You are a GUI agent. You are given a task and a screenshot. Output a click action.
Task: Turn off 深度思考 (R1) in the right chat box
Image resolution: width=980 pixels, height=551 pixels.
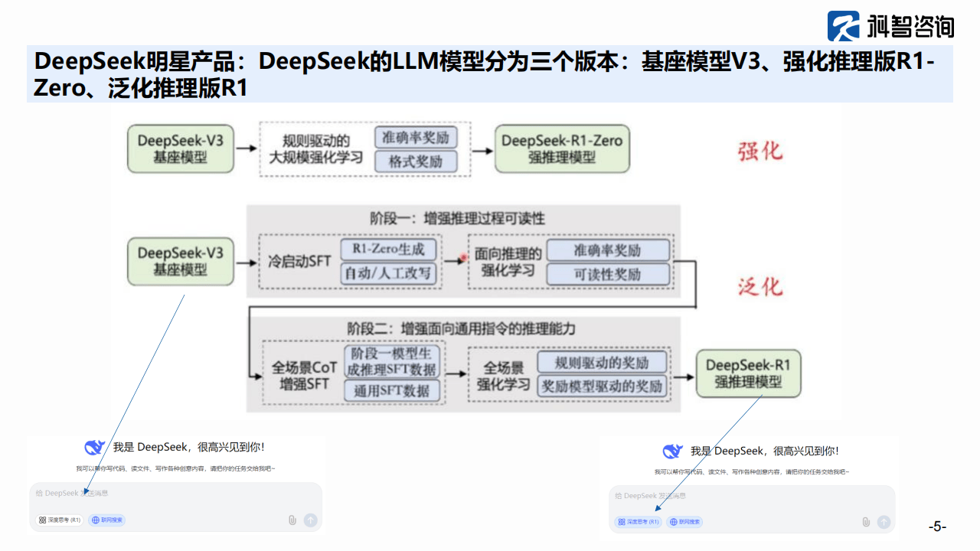(x=637, y=522)
